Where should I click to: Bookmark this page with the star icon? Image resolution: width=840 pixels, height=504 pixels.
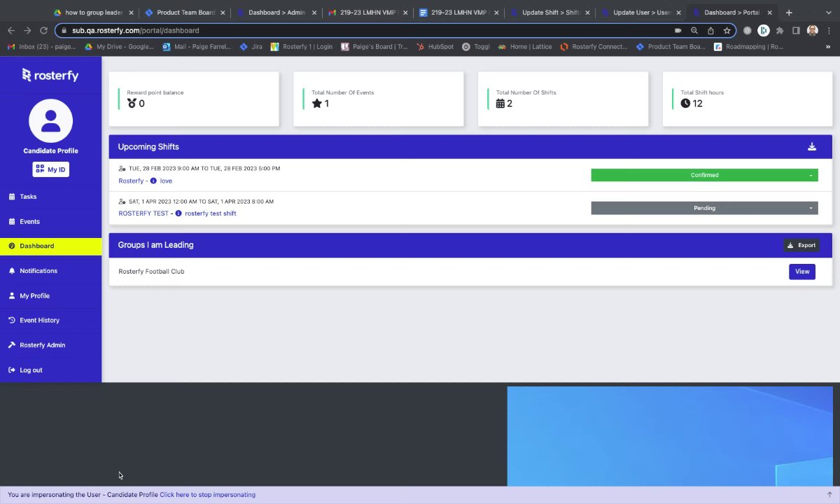coord(727,31)
